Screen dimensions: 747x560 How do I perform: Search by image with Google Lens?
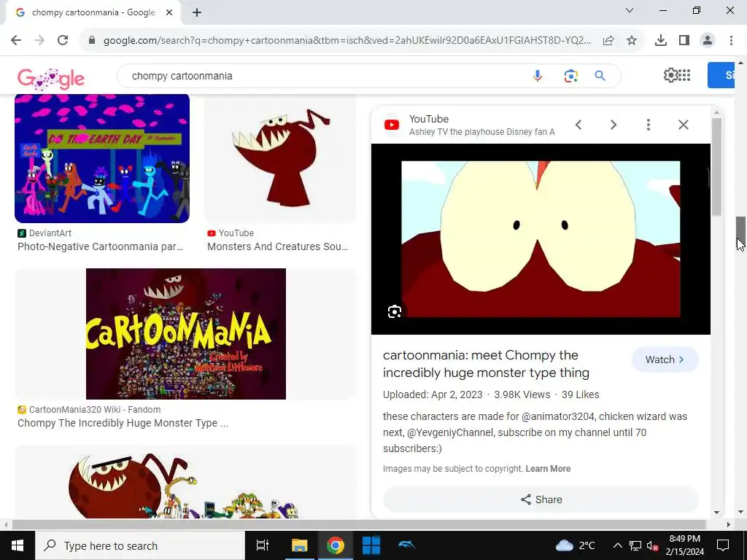570,76
